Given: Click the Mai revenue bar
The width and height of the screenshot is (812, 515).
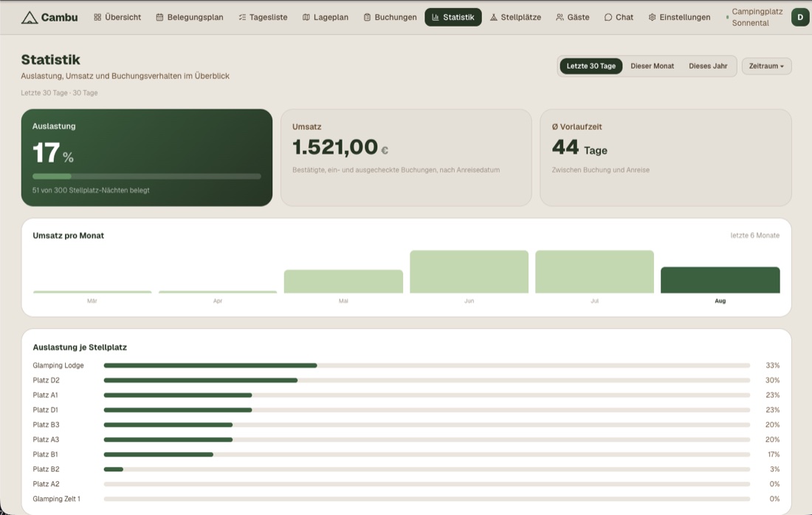Looking at the screenshot, I should tap(343, 282).
